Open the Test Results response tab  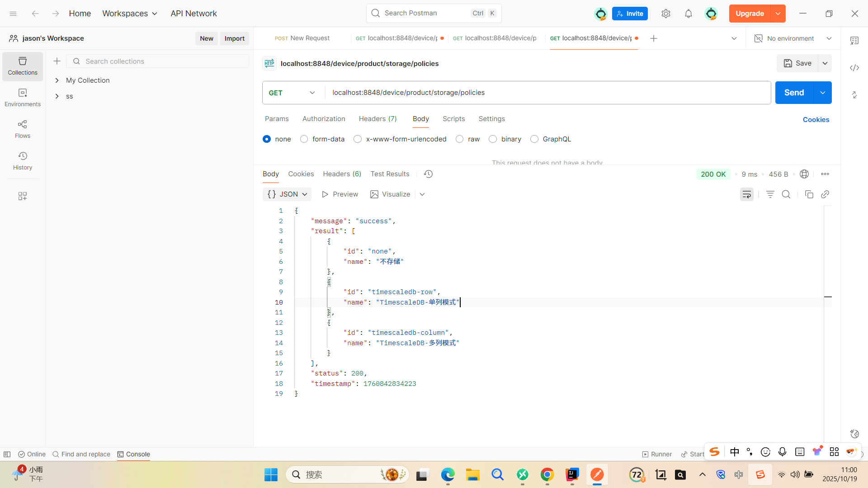click(390, 174)
